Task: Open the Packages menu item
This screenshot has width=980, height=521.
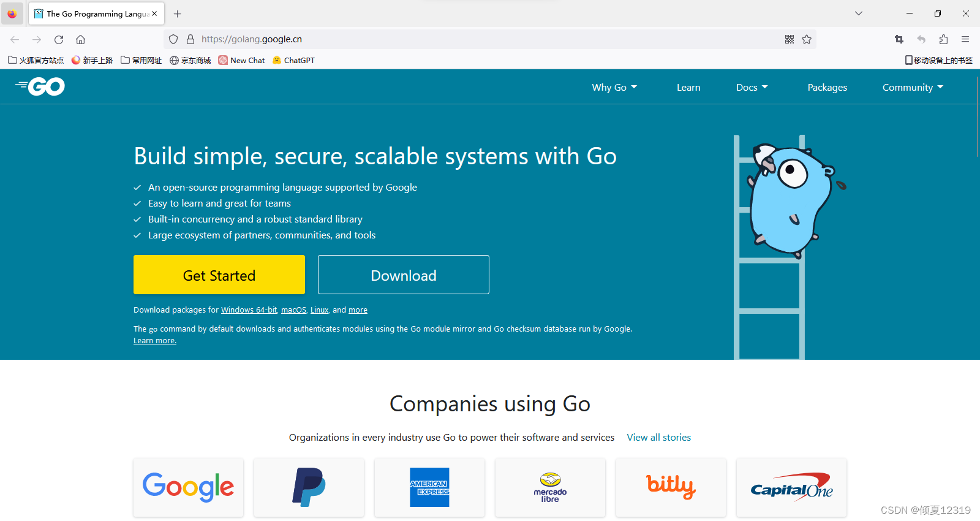Action: point(827,87)
